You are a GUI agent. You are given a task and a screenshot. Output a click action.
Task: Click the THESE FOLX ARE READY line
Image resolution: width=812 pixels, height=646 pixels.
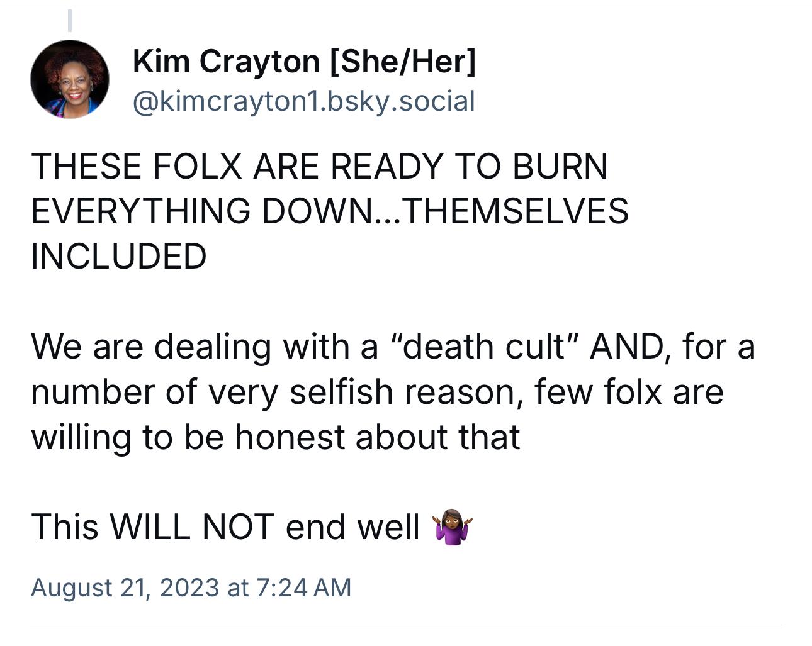[319, 166]
